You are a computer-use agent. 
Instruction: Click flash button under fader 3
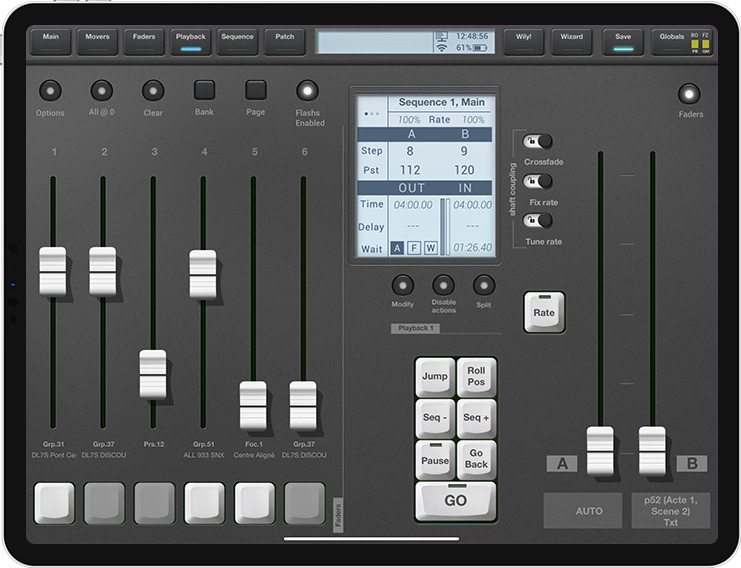tap(155, 503)
